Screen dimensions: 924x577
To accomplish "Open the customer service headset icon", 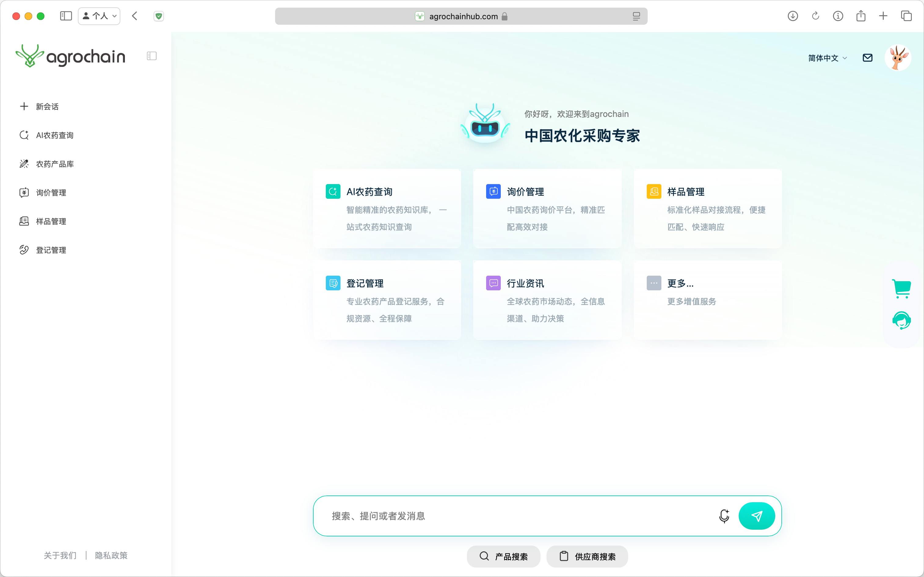I will [x=901, y=320].
